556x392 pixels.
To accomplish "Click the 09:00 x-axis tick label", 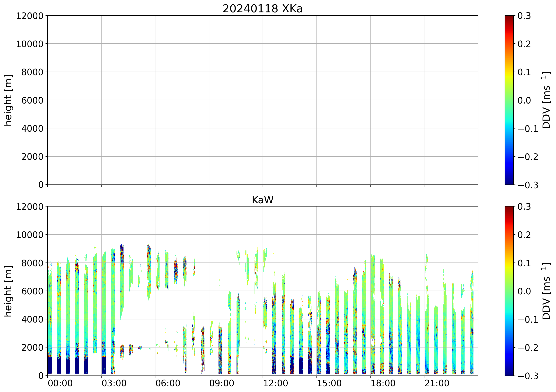I will coord(221,383).
